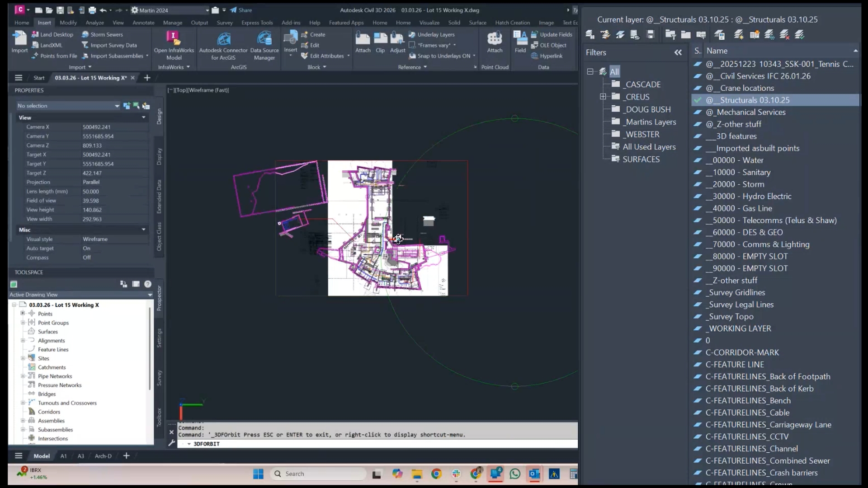This screenshot has width=868, height=488.
Task: Click the Help icon in the Toolspace
Action: pos(148,284)
